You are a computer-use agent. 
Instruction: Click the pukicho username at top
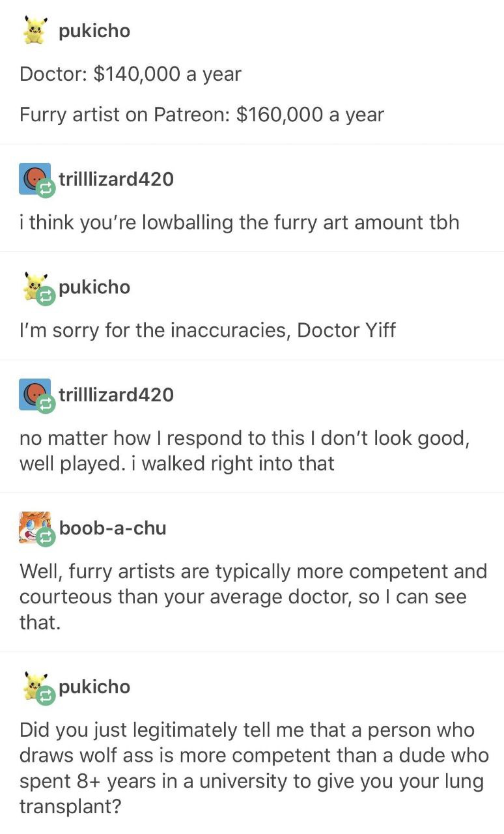coord(94,31)
